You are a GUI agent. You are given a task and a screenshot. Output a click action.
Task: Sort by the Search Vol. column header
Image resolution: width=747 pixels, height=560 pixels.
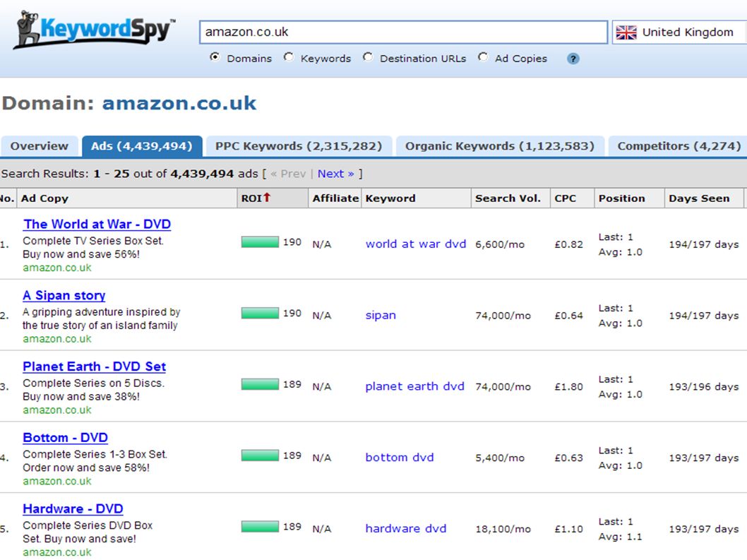point(510,198)
